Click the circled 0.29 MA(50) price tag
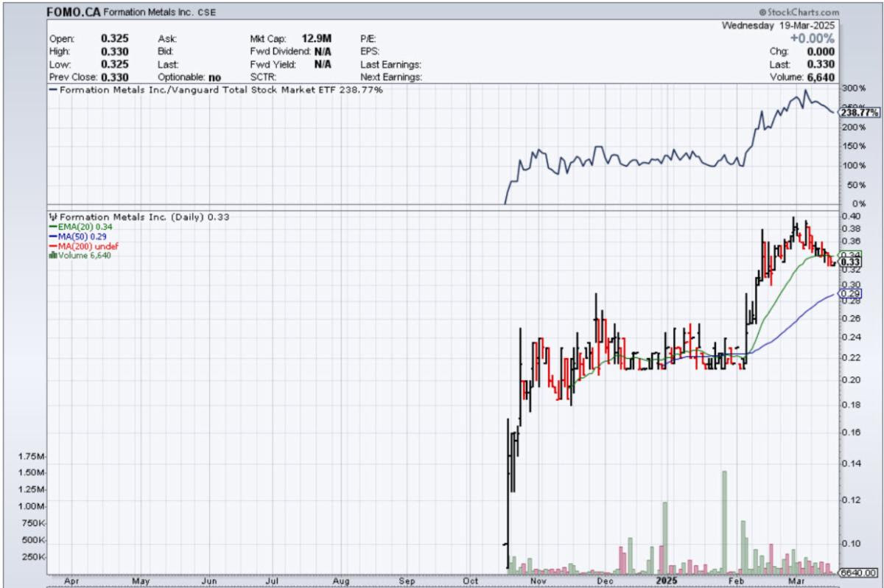 pos(851,293)
